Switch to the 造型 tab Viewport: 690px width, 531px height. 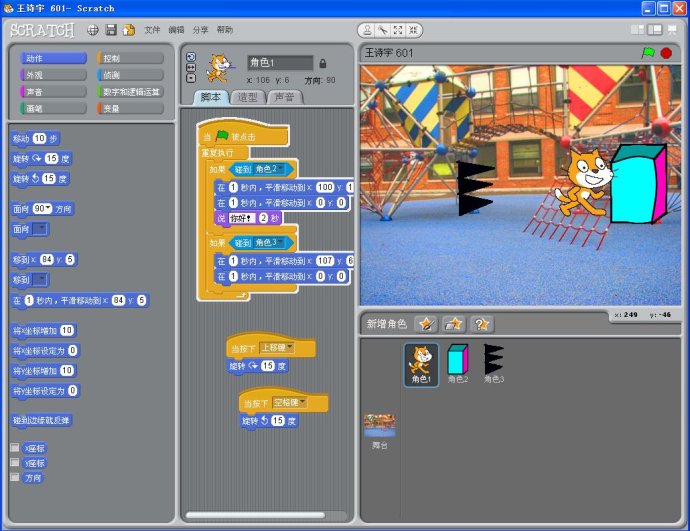pos(247,97)
